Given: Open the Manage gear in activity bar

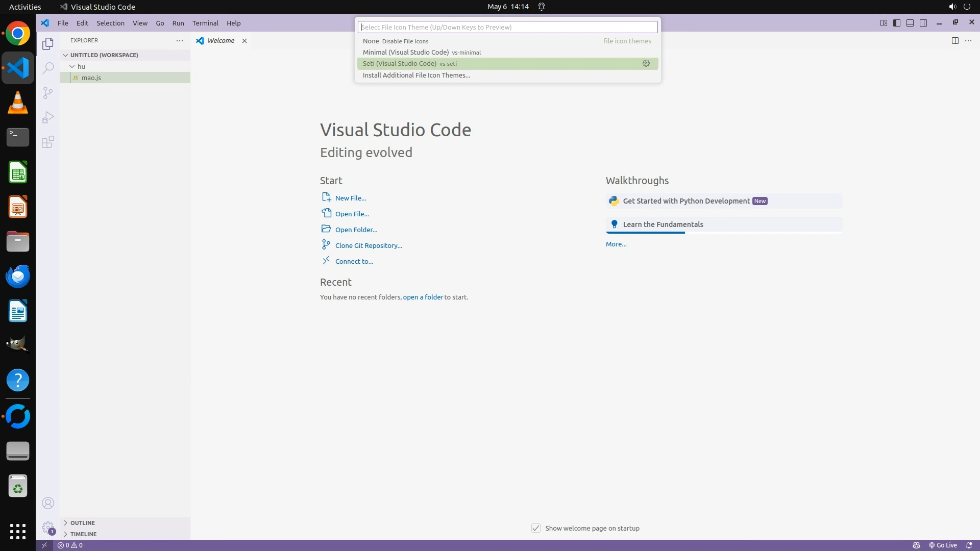Looking at the screenshot, I should (x=47, y=527).
